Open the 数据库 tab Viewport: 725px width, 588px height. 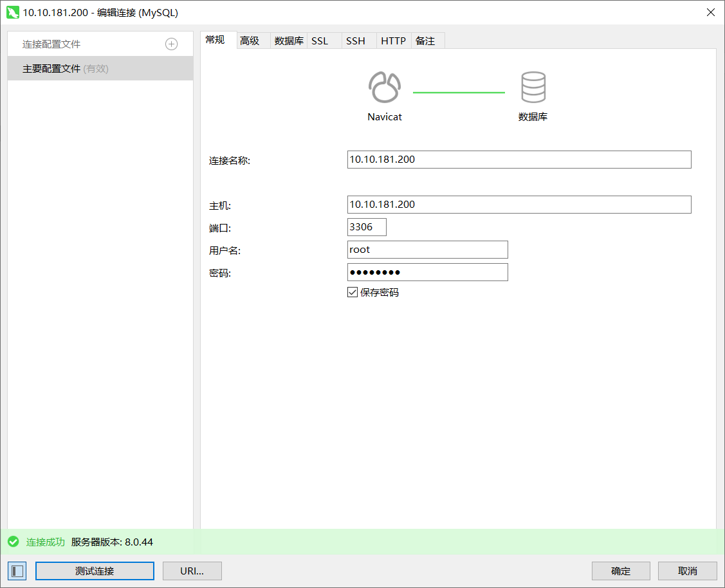(289, 41)
